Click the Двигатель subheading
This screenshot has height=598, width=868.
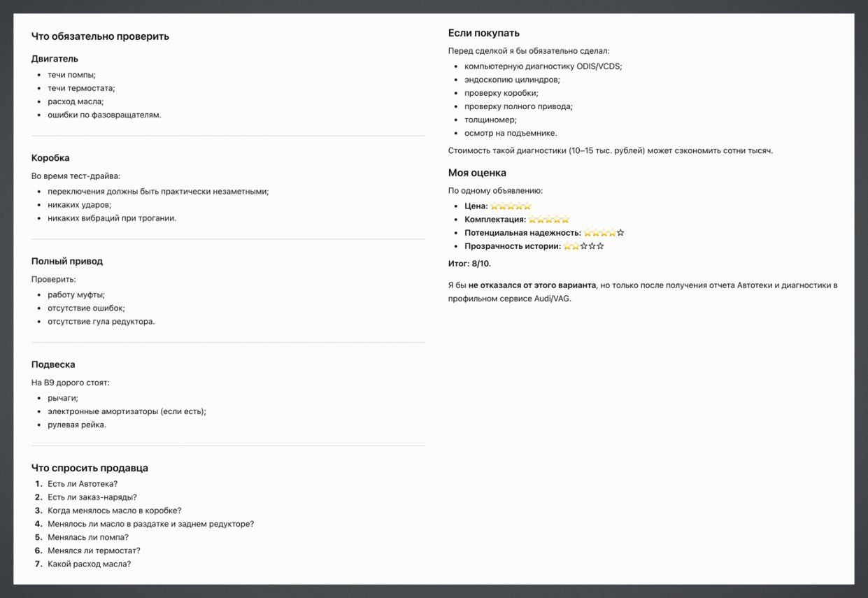coord(55,59)
